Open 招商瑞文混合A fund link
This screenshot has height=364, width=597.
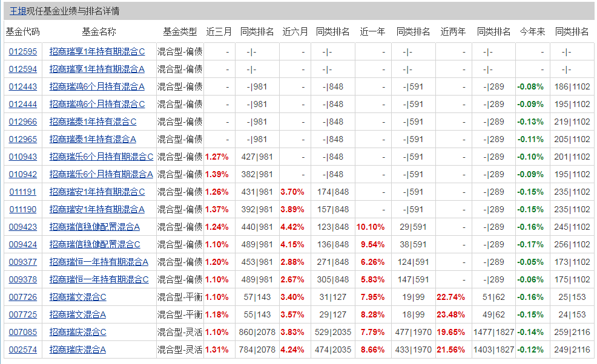(x=78, y=315)
